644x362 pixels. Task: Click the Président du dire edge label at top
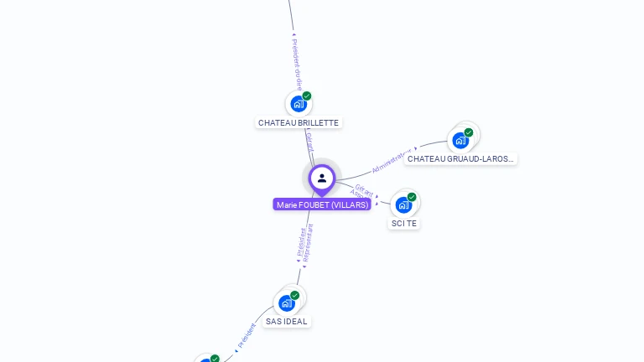[x=297, y=65]
